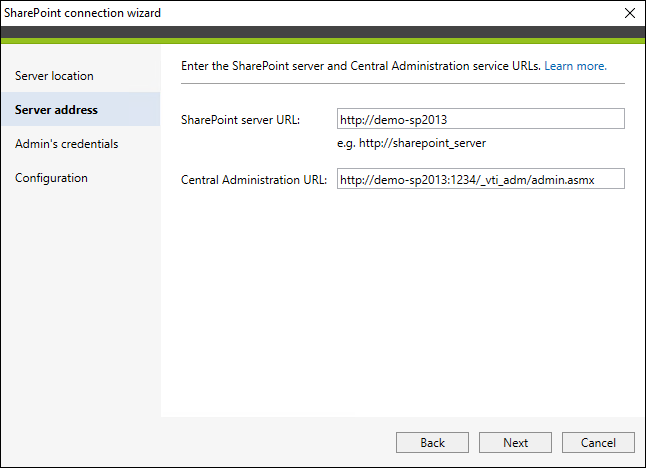This screenshot has width=646, height=468.
Task: Switch to the Configuration step
Action: click(51, 178)
